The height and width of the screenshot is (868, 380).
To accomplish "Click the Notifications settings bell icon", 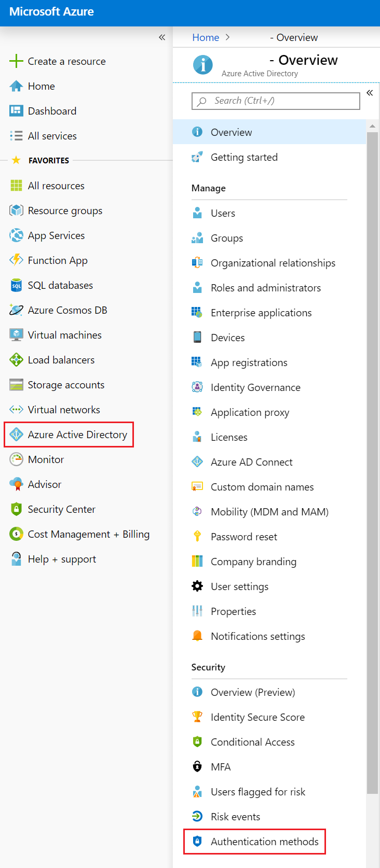I will pos(197,636).
